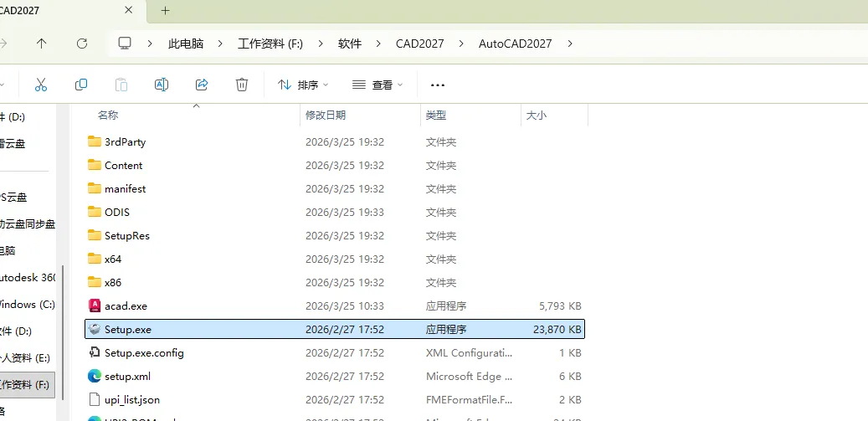Go up one folder level
This screenshot has width=868, height=421.
click(41, 44)
